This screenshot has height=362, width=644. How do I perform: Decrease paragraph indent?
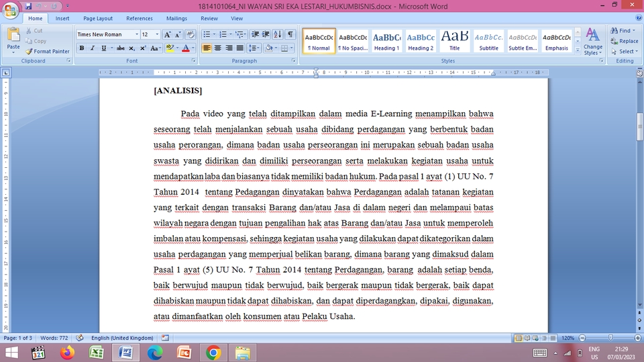point(255,34)
